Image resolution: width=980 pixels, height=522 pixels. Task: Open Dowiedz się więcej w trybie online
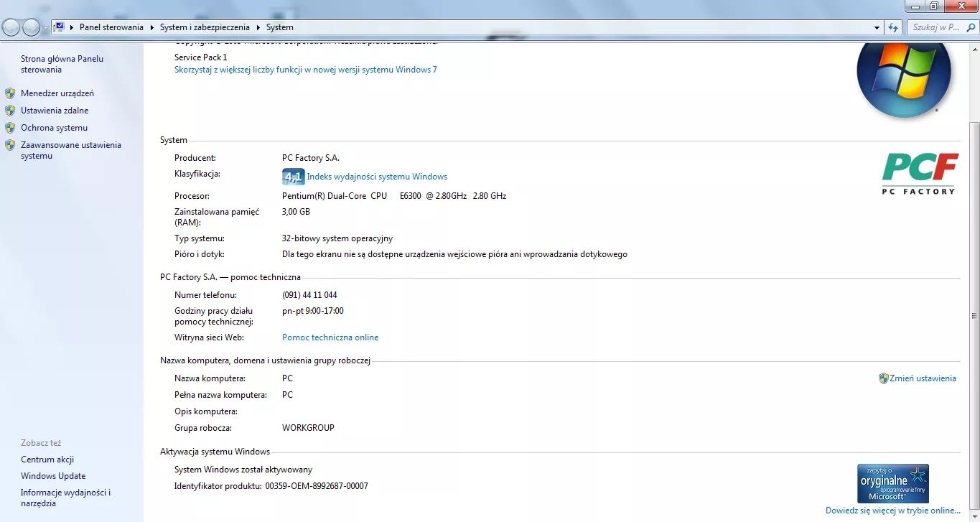pyautogui.click(x=892, y=511)
